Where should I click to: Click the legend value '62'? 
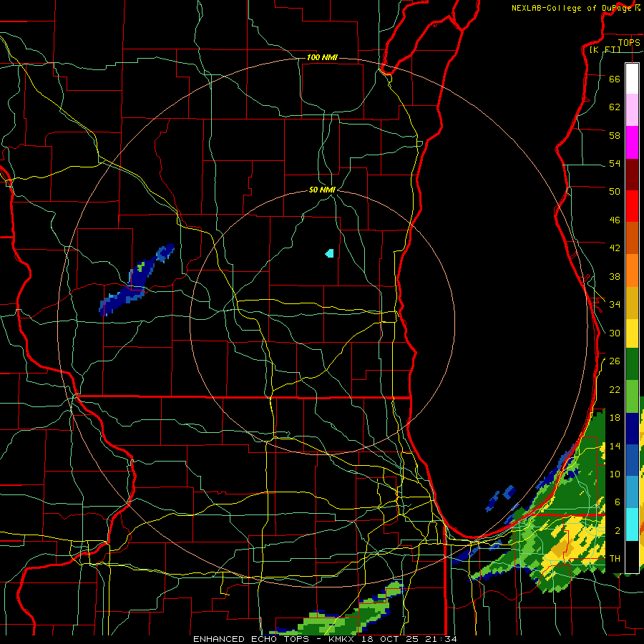[x=615, y=107]
